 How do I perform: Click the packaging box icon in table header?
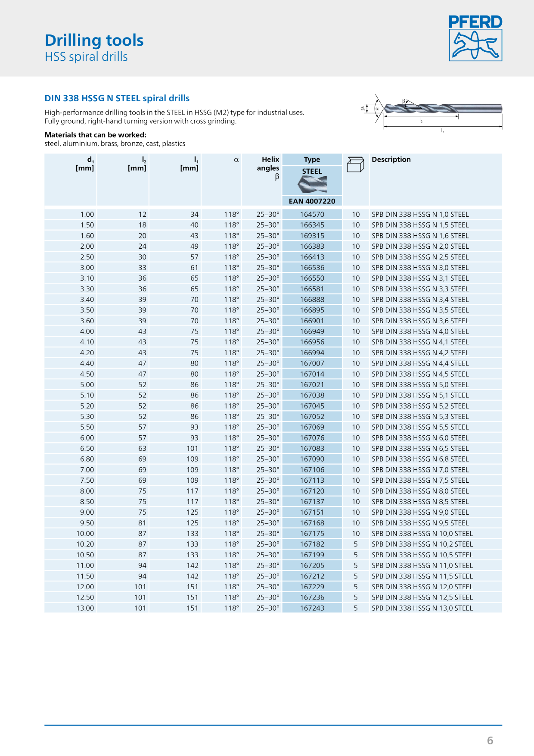click(x=356, y=164)
